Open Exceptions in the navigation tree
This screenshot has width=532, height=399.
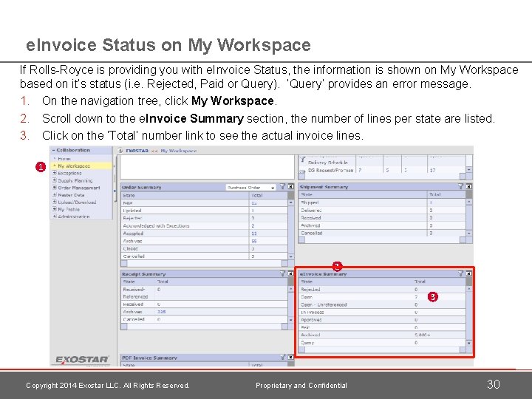(69, 173)
